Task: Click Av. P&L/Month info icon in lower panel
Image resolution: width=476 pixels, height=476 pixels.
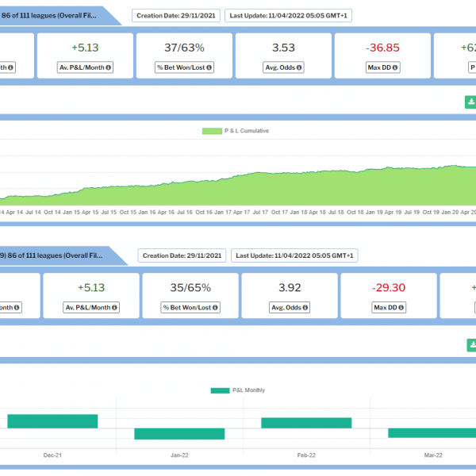Action: pyautogui.click(x=114, y=307)
